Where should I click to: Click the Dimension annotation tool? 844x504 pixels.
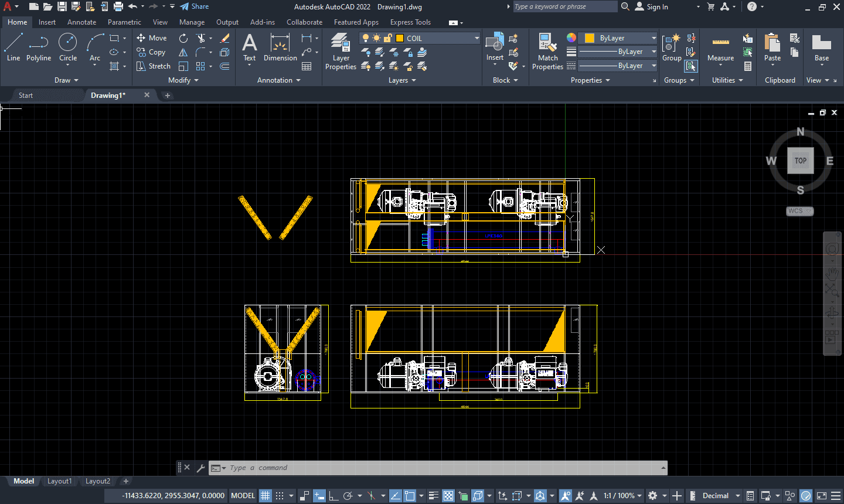coord(280,47)
